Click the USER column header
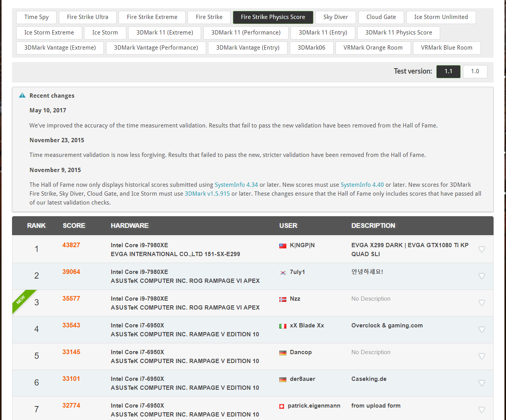Image resolution: width=506 pixels, height=420 pixels. 288,225
